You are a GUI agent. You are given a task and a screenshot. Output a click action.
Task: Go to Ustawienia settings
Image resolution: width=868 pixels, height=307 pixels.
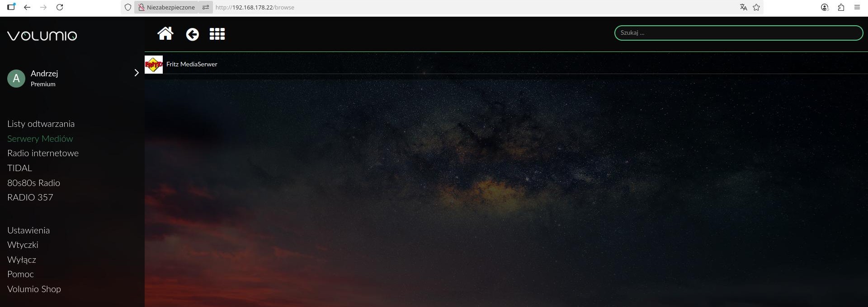(28, 230)
